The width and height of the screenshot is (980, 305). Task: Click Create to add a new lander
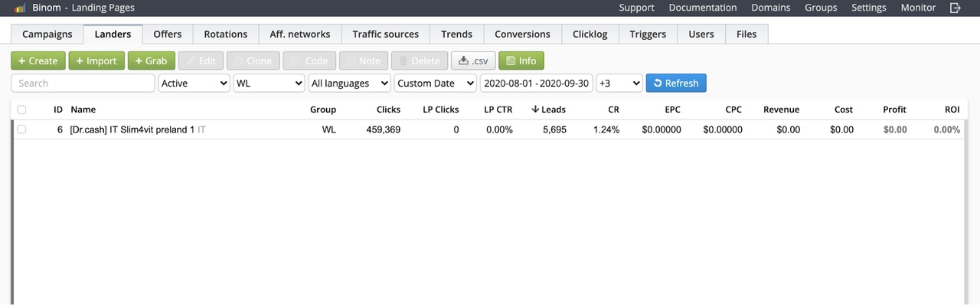tap(38, 61)
